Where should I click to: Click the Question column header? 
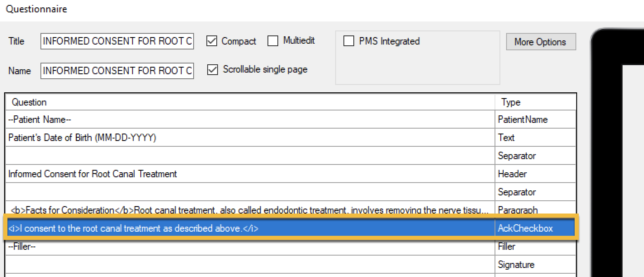(250, 102)
